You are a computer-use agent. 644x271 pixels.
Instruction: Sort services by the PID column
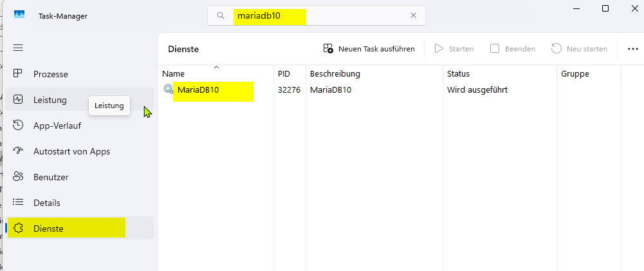[290, 73]
